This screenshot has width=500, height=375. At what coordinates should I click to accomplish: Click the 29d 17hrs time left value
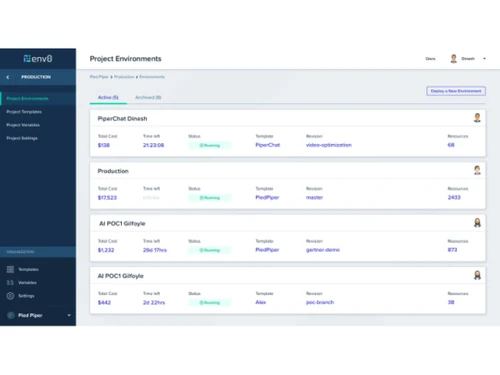tap(155, 250)
